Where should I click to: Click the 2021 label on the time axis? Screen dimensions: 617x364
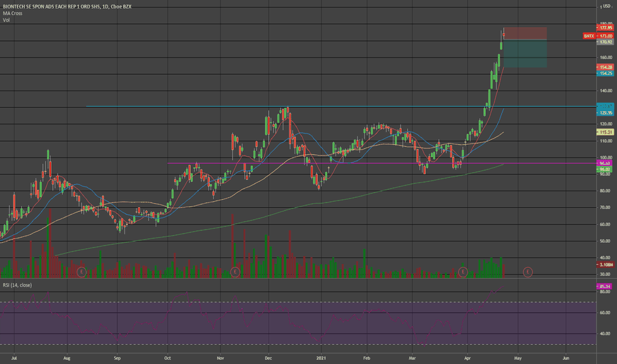click(322, 359)
